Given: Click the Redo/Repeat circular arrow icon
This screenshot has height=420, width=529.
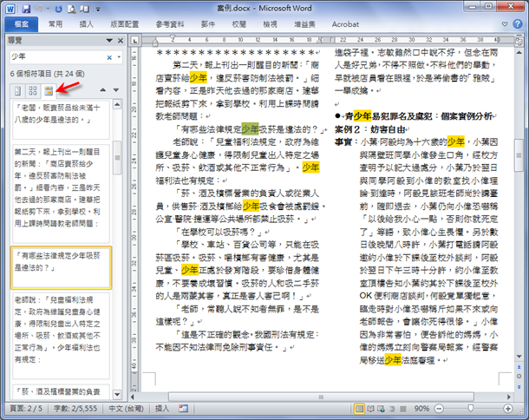Looking at the screenshot, I should tap(59, 10).
